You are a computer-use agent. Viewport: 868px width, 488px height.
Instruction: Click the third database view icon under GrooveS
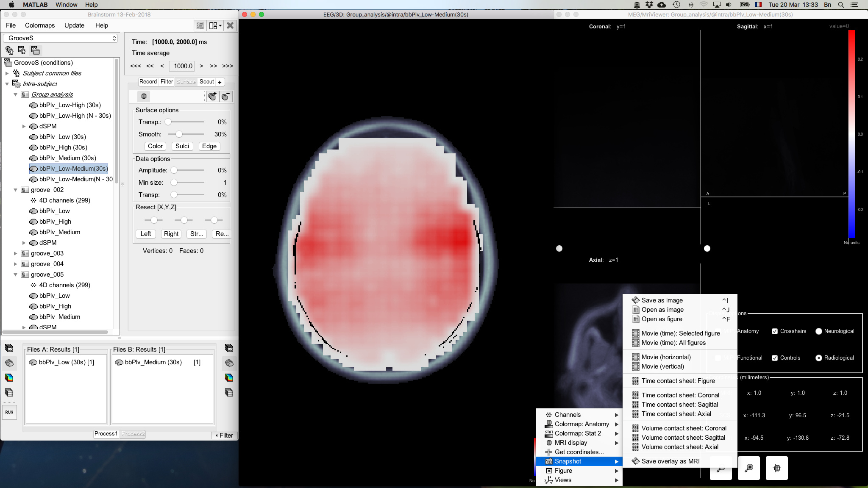click(36, 50)
